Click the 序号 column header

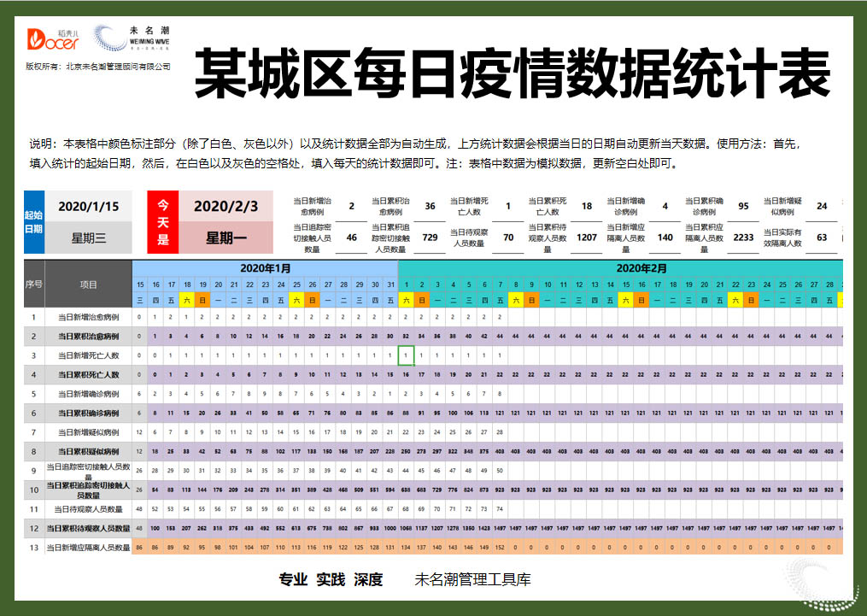pos(32,284)
